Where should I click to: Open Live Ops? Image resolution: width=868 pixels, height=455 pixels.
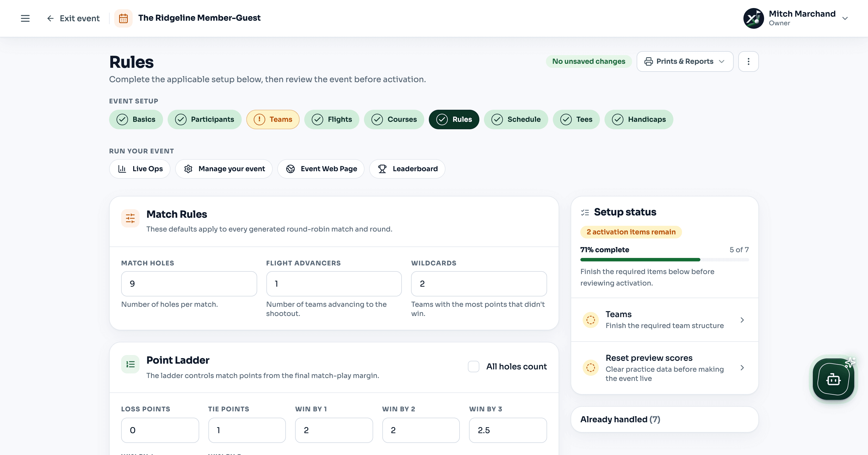[139, 169]
